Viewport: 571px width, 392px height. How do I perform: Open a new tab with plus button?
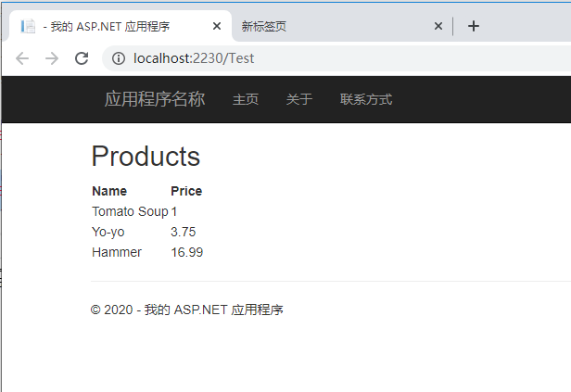474,26
